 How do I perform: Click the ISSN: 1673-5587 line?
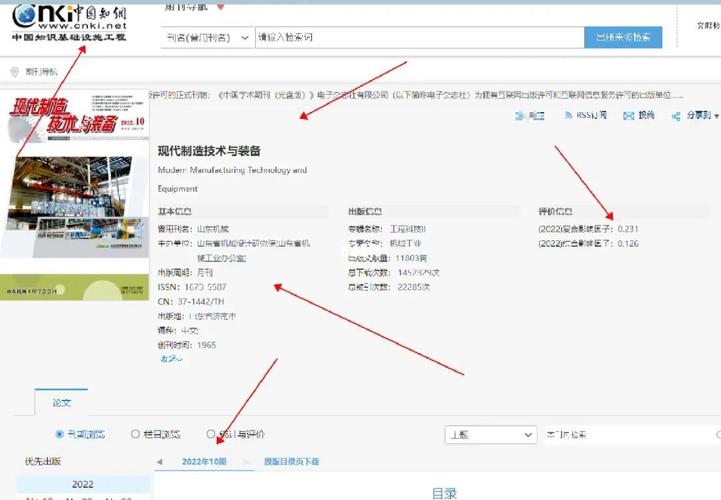tap(192, 287)
